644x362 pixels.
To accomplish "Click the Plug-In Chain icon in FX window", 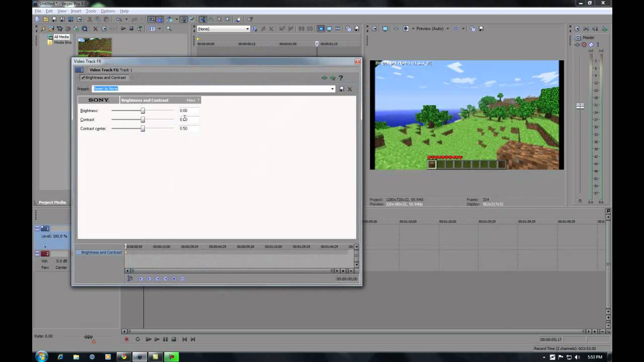I will click(325, 78).
